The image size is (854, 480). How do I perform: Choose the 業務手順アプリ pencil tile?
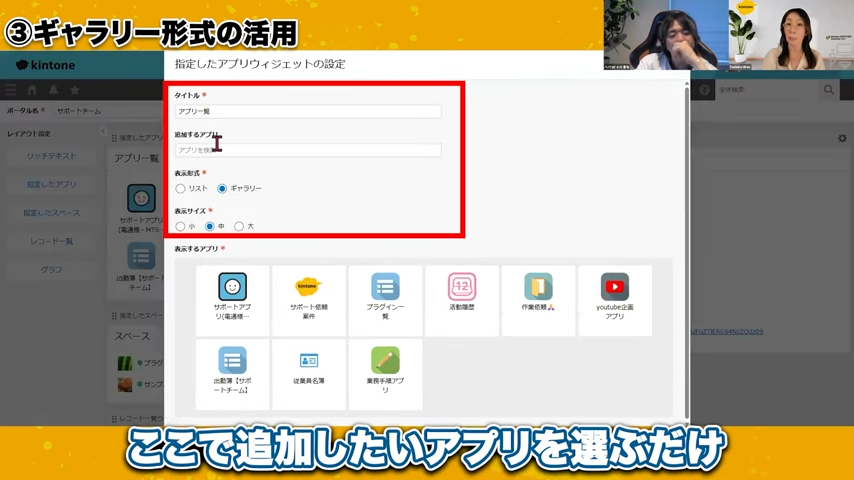(385, 374)
